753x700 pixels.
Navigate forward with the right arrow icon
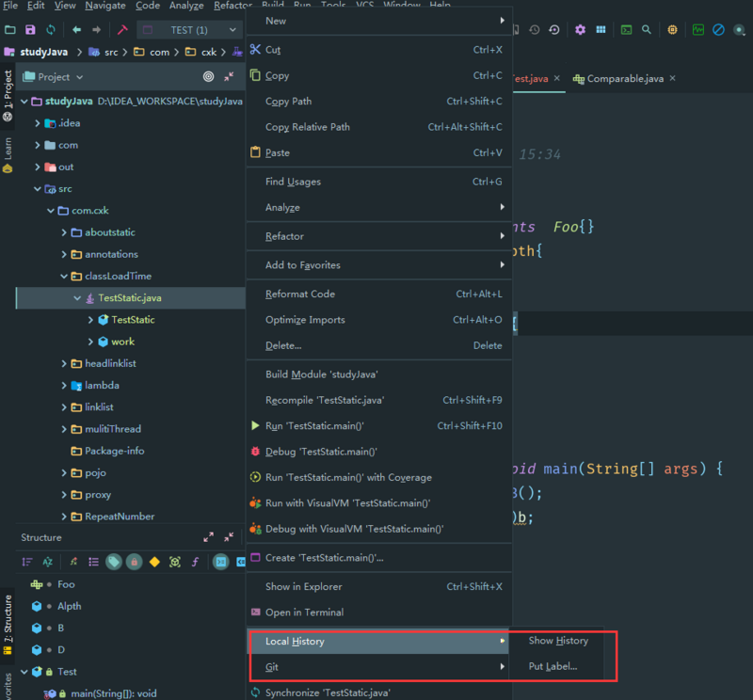pyautogui.click(x=97, y=30)
